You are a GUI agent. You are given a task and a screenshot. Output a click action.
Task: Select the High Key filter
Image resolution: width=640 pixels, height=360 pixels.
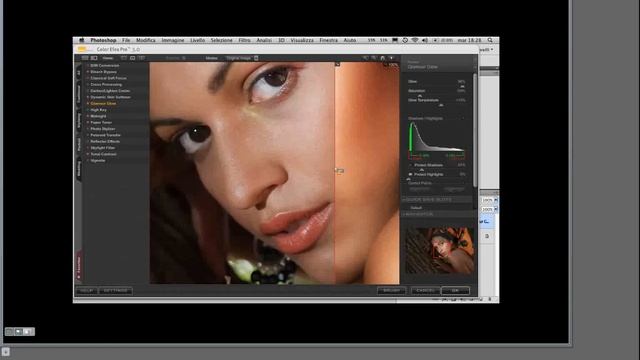pyautogui.click(x=98, y=110)
